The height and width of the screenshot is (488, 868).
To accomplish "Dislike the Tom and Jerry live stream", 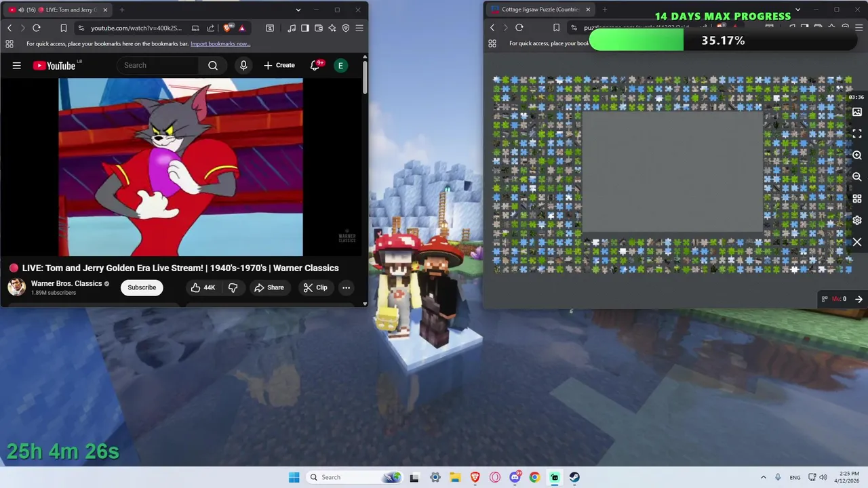I will tap(233, 287).
